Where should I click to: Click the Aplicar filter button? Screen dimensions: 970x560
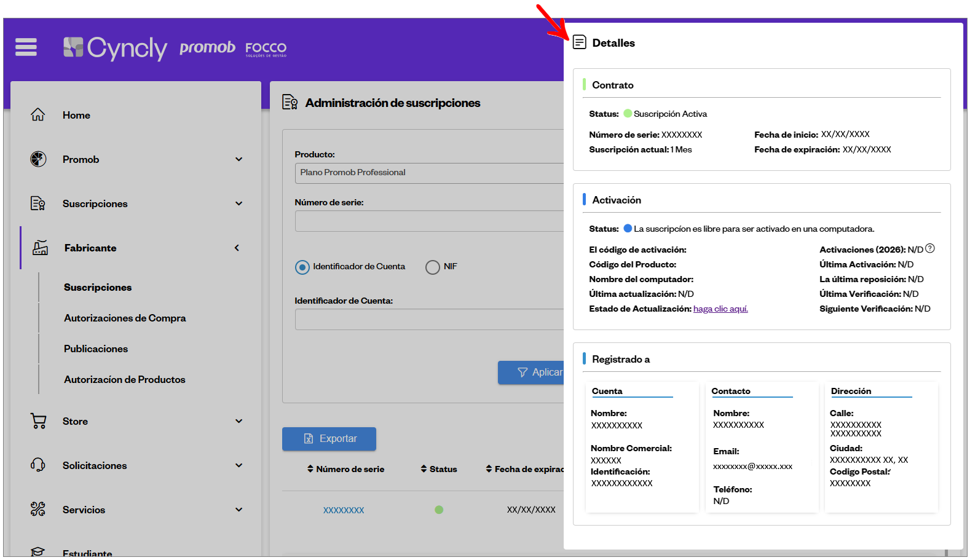531,373
